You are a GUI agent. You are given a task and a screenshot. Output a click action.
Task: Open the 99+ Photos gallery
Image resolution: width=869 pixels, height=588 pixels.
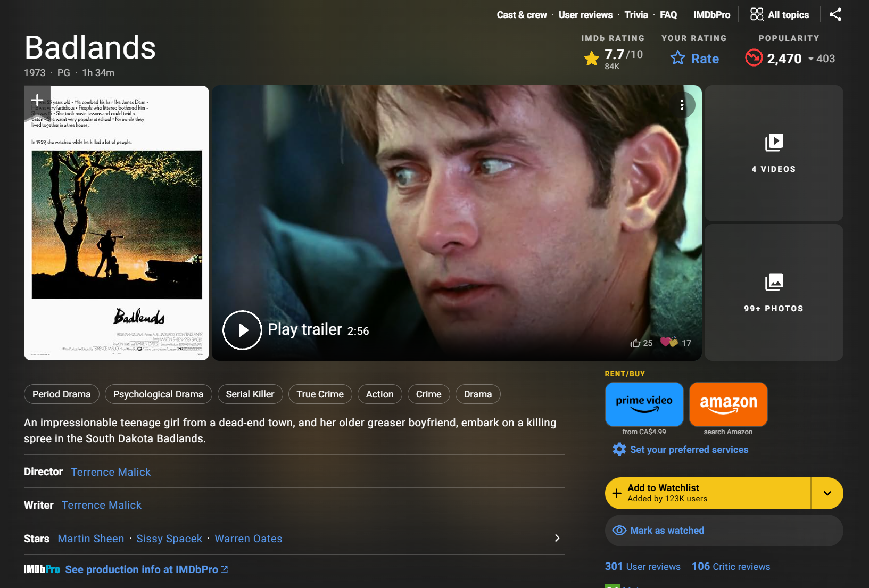774,292
